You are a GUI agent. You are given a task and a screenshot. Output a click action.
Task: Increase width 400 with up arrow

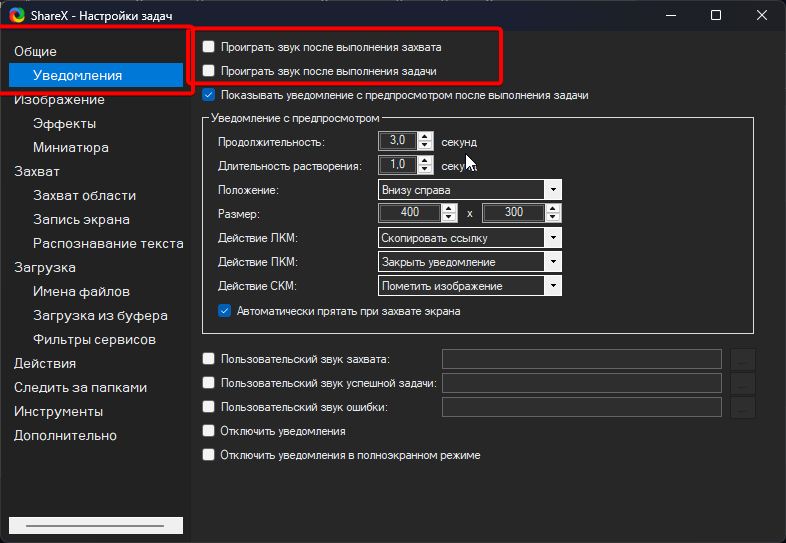[x=449, y=209]
